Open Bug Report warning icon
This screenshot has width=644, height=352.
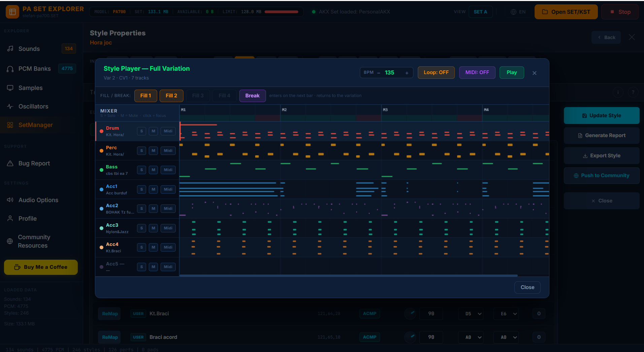pyautogui.click(x=10, y=163)
